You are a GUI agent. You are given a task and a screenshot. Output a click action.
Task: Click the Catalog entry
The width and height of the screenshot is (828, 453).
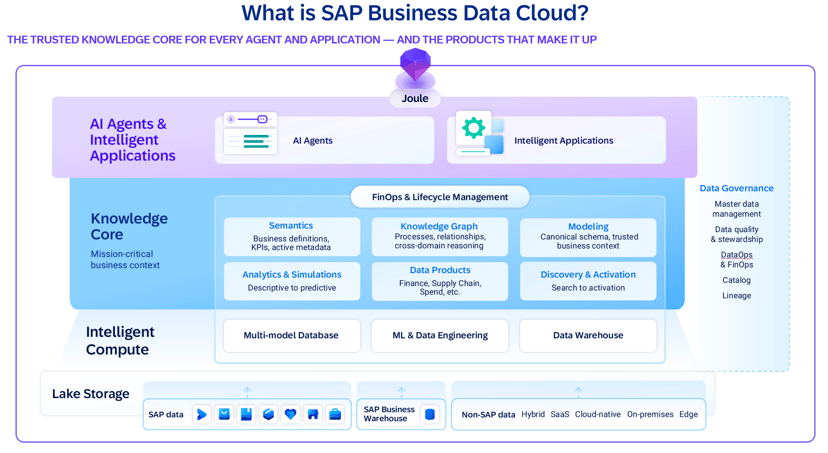point(737,280)
